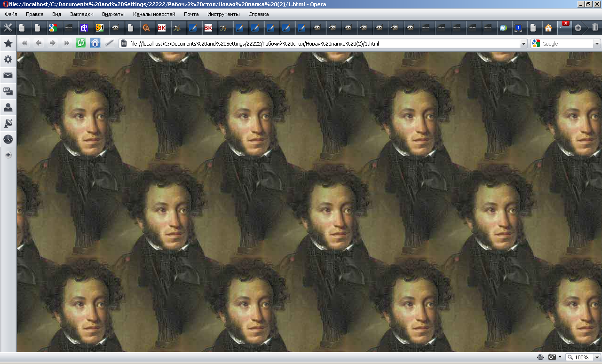602x364 pixels.
Task: Open the Правка menu
Action: [35, 14]
